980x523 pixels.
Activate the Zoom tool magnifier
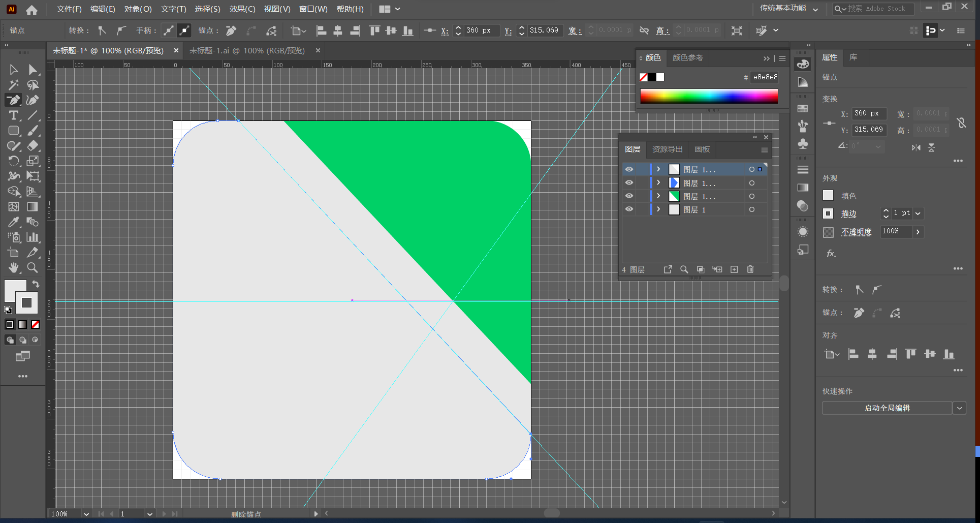[x=33, y=267]
